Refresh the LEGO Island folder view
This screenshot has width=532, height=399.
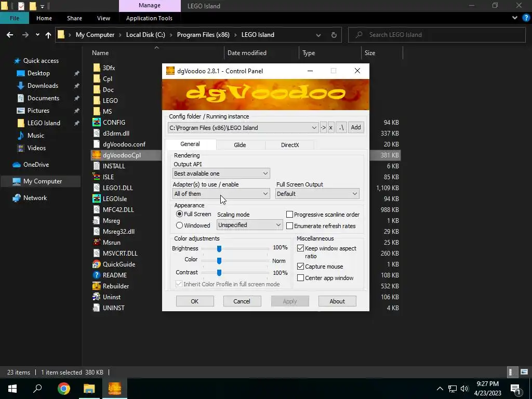pyautogui.click(x=334, y=35)
